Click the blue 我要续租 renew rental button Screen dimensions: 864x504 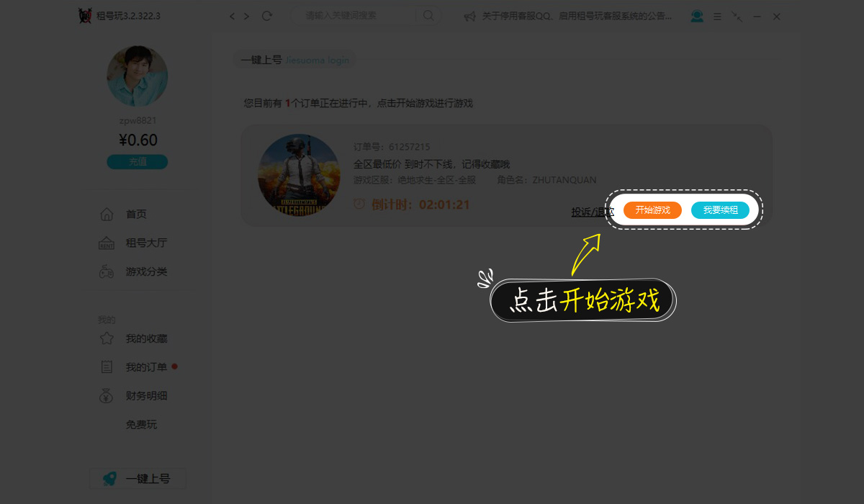720,210
